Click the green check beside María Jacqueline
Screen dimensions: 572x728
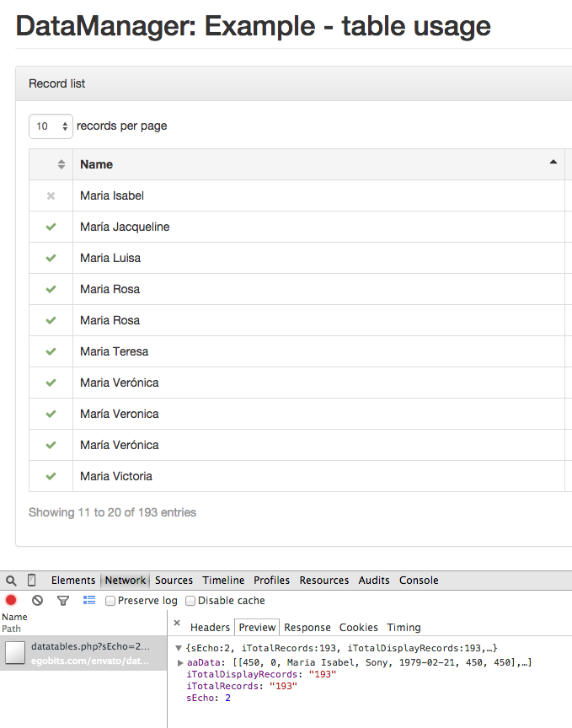point(51,227)
